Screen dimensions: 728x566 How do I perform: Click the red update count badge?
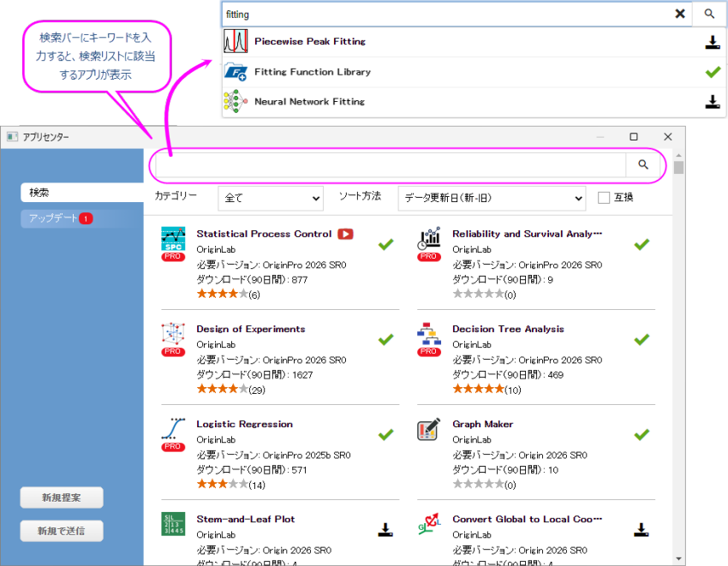point(86,218)
